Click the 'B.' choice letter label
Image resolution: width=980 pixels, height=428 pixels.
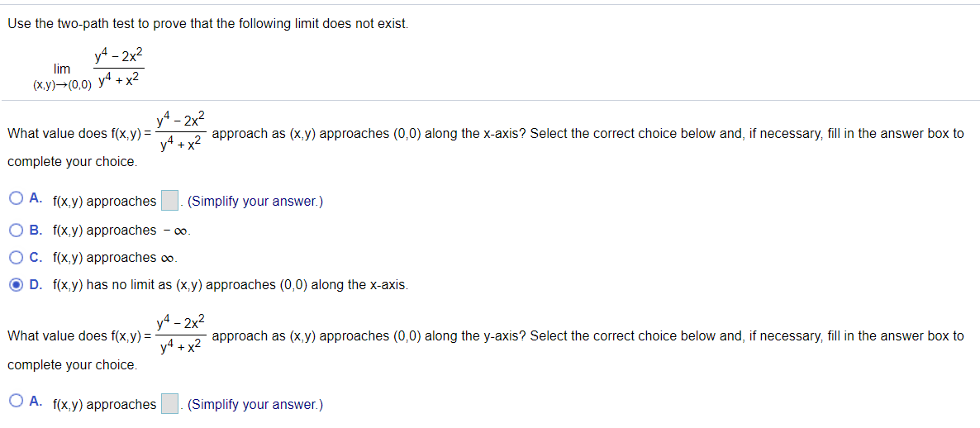[x=36, y=230]
